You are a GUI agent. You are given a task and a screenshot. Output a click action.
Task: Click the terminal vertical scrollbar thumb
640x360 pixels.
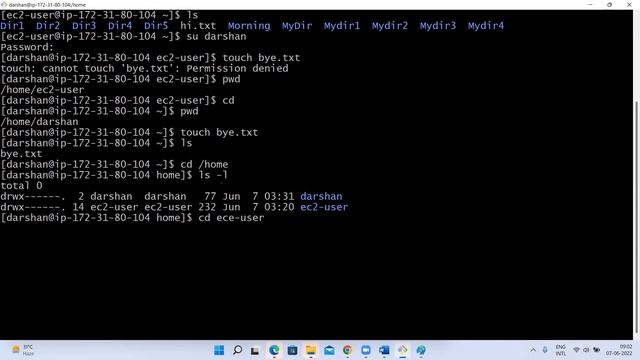pos(636,216)
